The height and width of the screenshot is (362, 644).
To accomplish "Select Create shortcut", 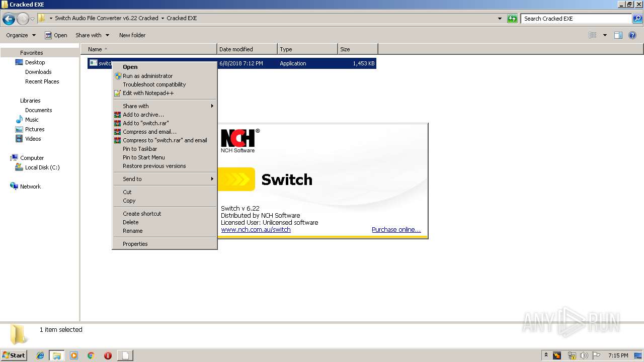I will point(165,214).
